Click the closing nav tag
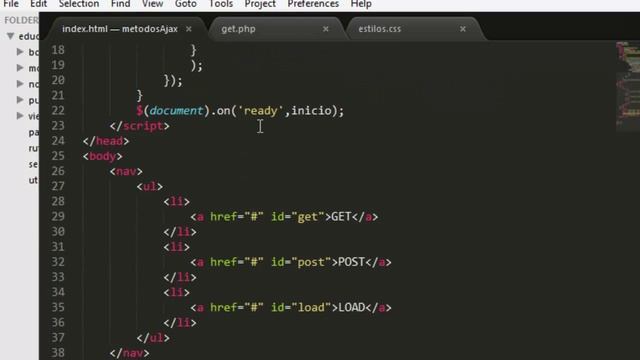Screen dimensions: 640x360 coord(129,353)
